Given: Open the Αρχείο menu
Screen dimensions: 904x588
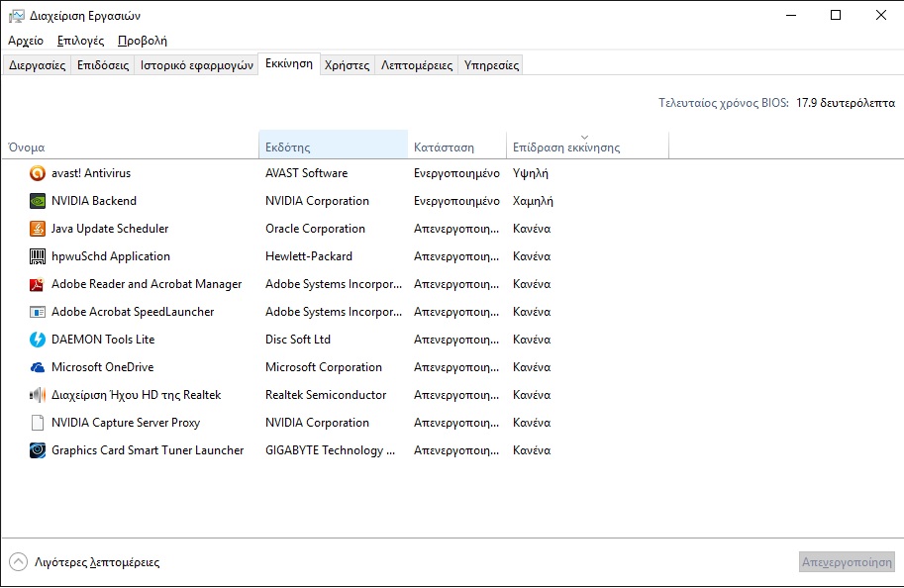Looking at the screenshot, I should [x=26, y=41].
